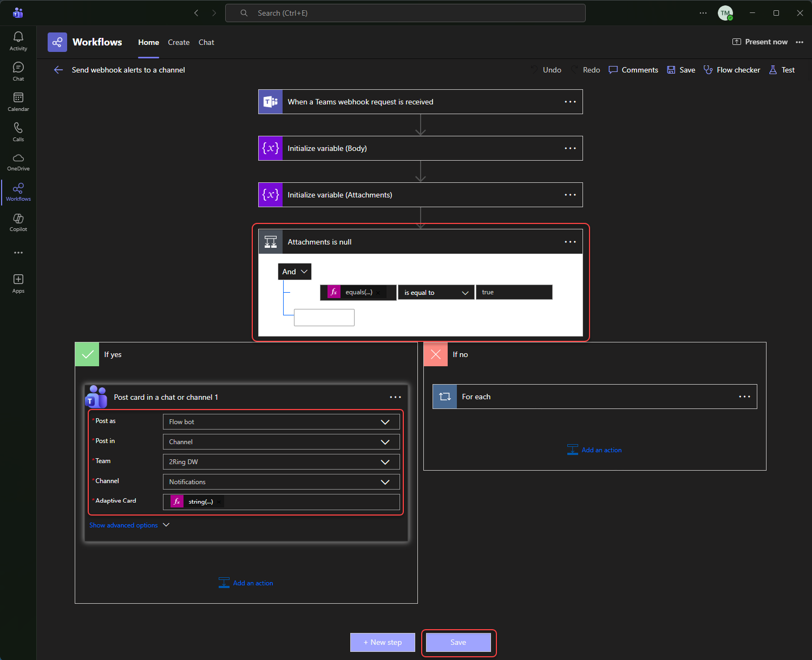
Task: Collapse the Attachments is null header
Action: point(421,242)
